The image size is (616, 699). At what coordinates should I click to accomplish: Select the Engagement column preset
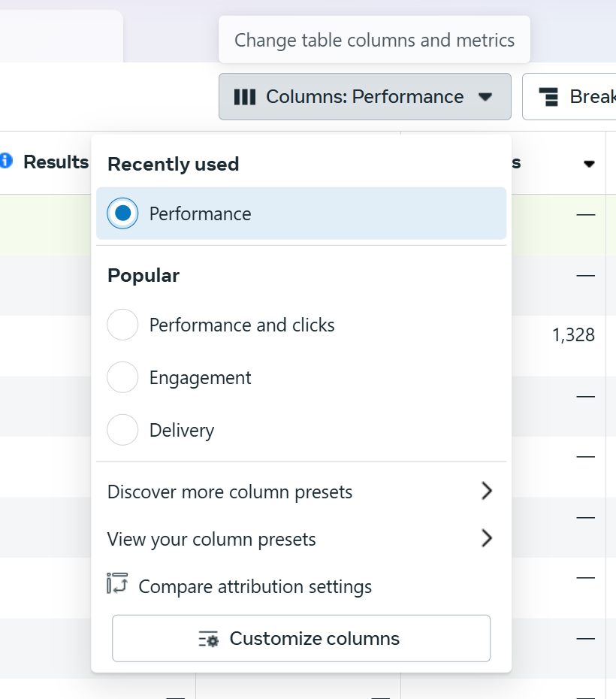pos(301,377)
